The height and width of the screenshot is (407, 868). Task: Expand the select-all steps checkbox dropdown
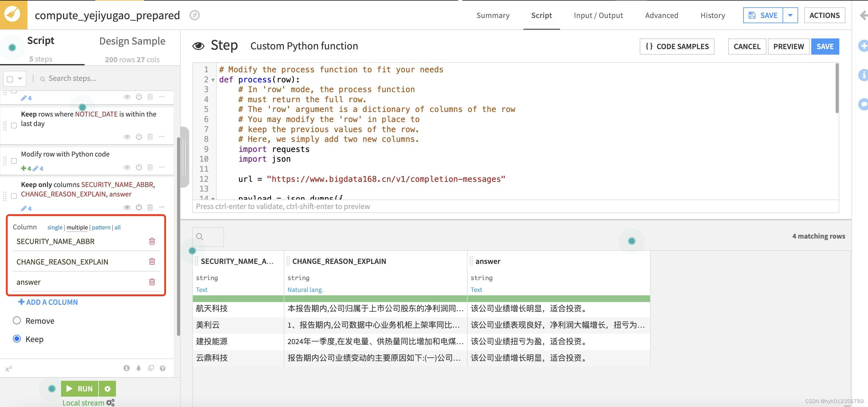(20, 79)
